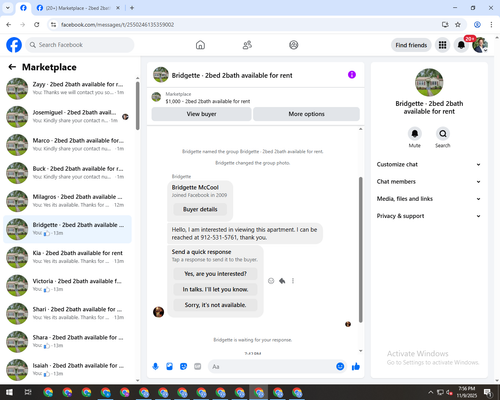Open profile circle icon in top navigation

point(294,45)
